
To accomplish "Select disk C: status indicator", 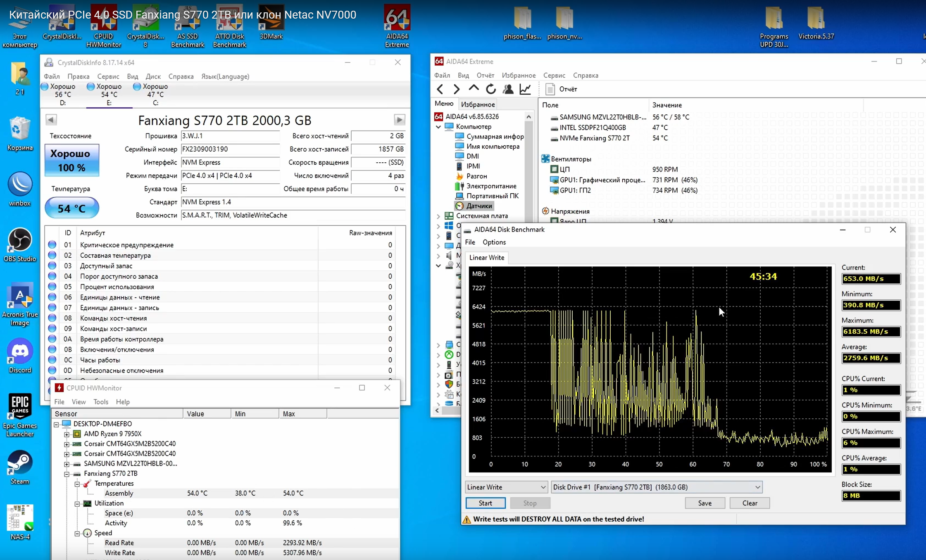I will [151, 94].
